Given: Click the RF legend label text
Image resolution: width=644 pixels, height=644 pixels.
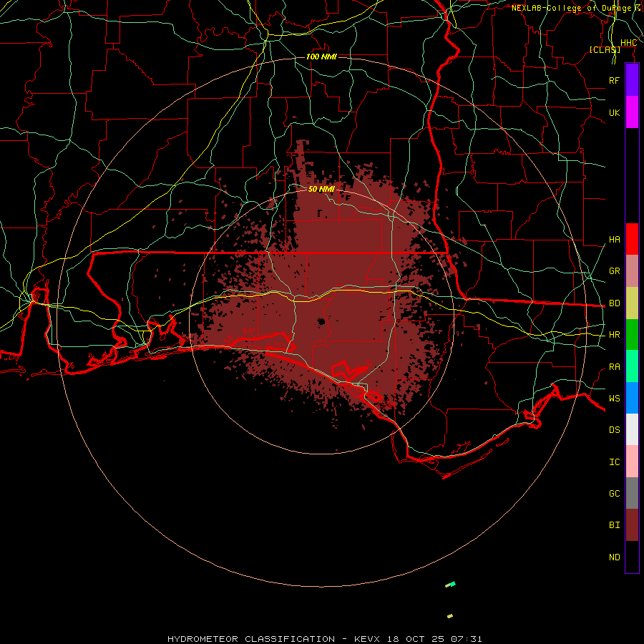Looking at the screenshot, I should (614, 80).
